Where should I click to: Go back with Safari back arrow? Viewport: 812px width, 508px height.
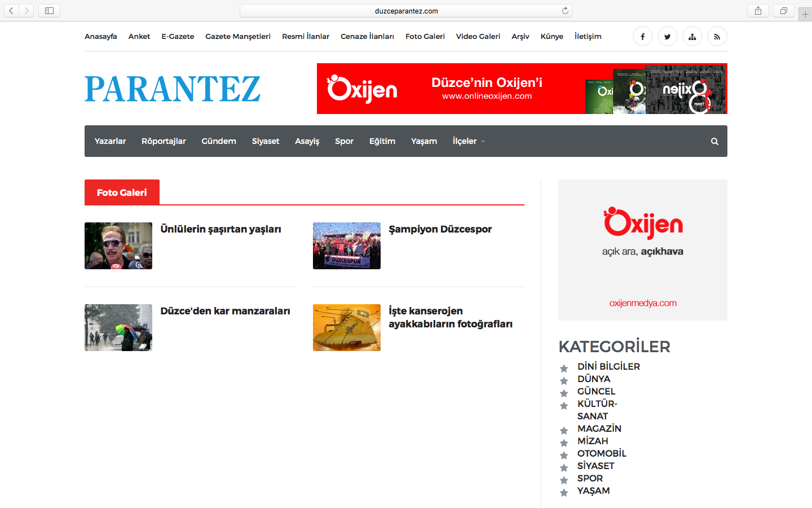[x=11, y=11]
